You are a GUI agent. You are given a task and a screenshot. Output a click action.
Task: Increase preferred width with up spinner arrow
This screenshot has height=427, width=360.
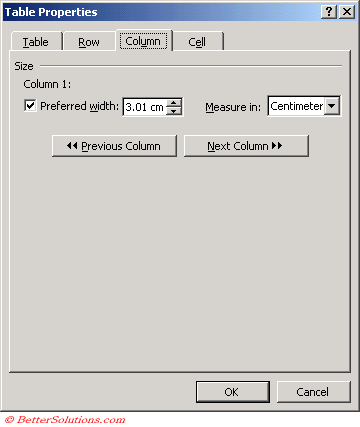(174, 103)
